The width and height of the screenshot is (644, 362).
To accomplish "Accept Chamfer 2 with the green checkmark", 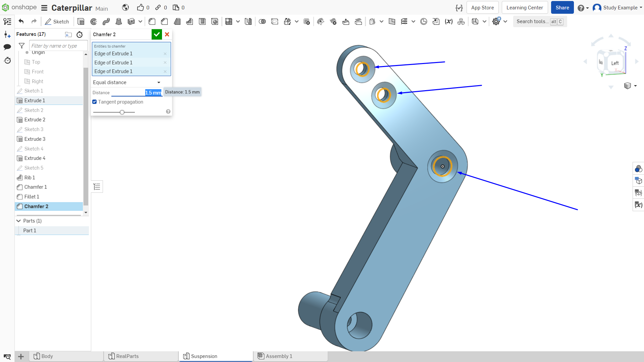I will [x=157, y=35].
